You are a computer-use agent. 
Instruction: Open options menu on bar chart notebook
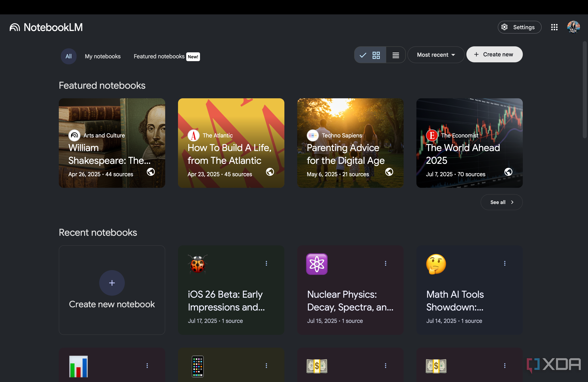click(x=147, y=366)
